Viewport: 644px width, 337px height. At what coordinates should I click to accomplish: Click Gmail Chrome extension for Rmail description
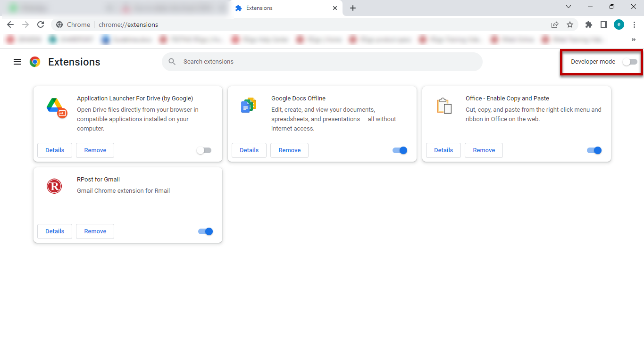(x=123, y=191)
